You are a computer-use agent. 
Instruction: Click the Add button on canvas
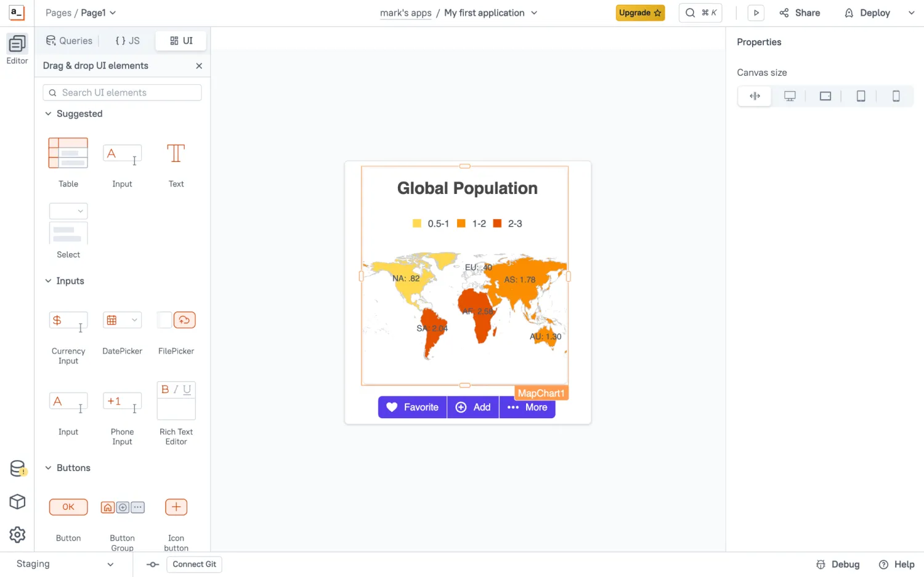473,407
